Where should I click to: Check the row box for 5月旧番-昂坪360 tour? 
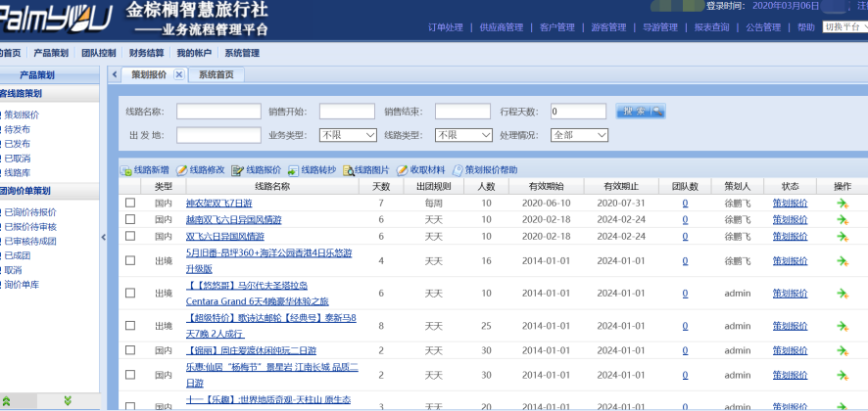pyautogui.click(x=130, y=260)
